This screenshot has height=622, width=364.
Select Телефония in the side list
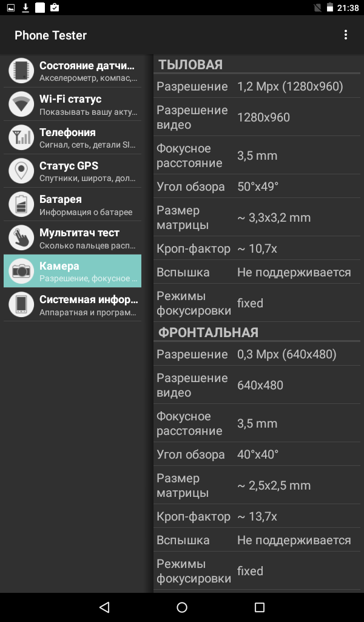(x=72, y=137)
